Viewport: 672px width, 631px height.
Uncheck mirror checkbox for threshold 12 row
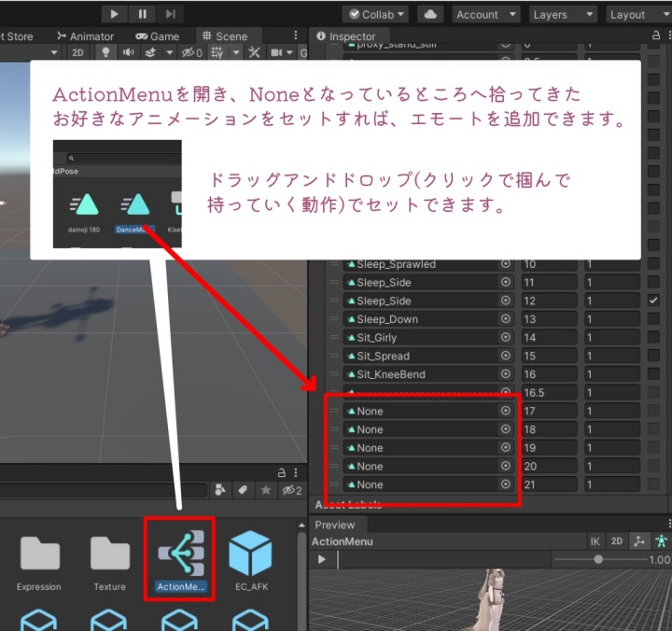point(653,300)
